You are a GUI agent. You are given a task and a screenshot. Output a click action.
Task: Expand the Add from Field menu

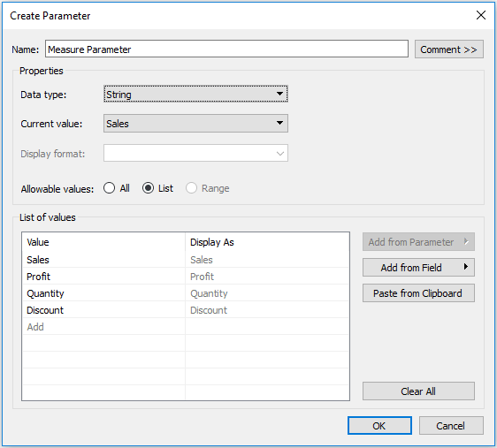(418, 268)
